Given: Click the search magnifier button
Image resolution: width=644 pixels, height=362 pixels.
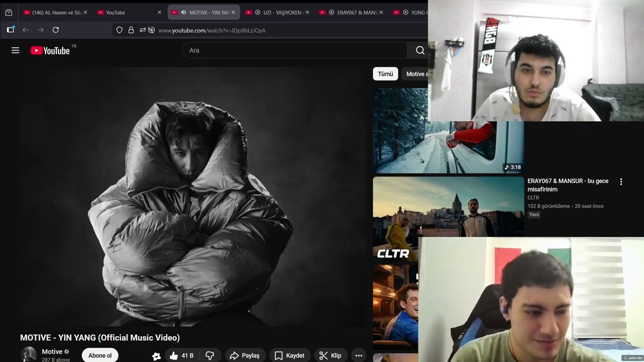Looking at the screenshot, I should point(420,50).
